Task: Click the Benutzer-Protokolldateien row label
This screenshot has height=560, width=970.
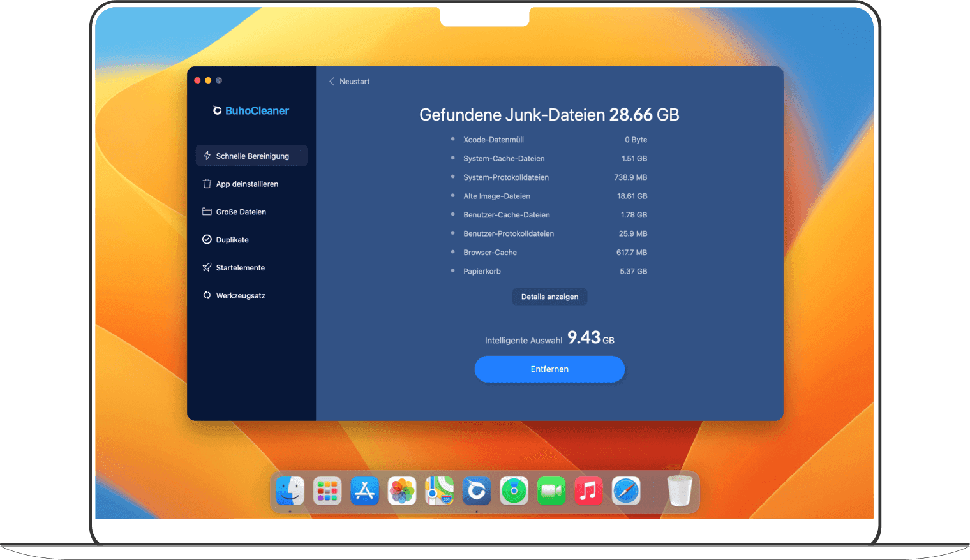Action: [509, 233]
